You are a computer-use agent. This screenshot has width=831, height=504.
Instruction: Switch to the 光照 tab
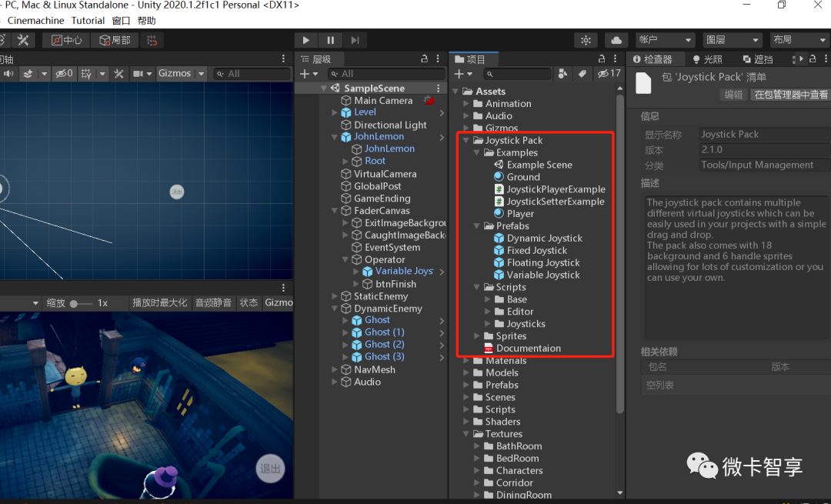(x=711, y=58)
